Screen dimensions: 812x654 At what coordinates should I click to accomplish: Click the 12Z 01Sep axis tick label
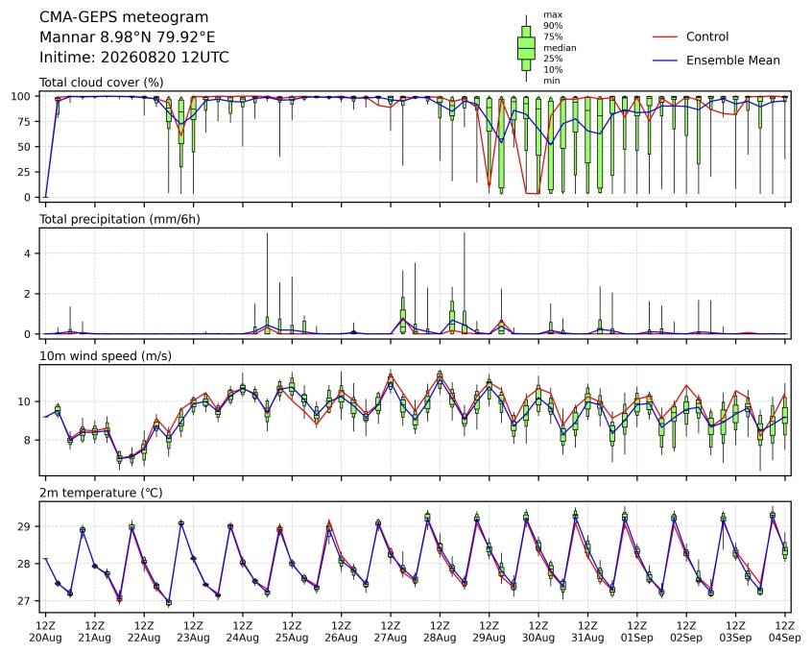pyautogui.click(x=637, y=632)
